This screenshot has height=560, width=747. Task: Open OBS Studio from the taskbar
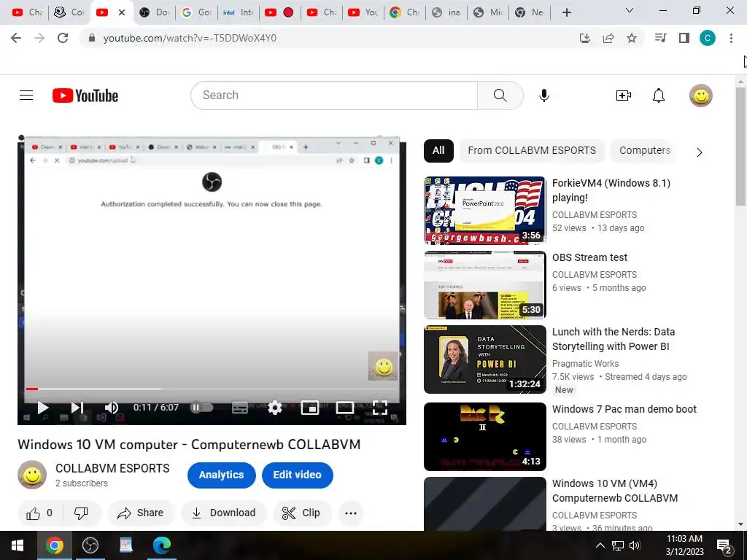[x=90, y=545]
